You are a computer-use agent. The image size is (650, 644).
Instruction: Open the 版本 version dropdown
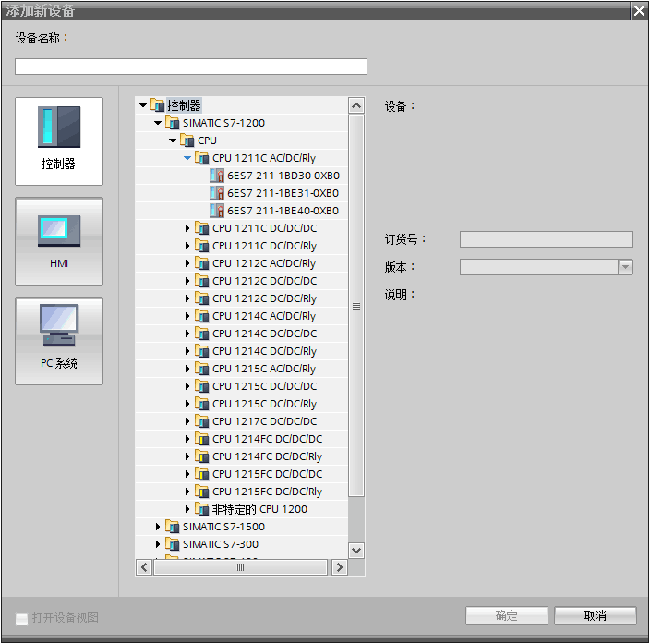(625, 267)
